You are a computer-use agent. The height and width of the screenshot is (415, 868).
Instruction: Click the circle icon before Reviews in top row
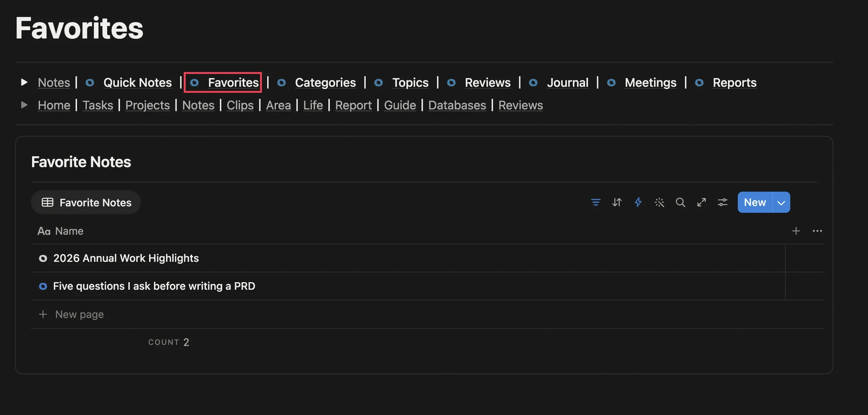(451, 83)
